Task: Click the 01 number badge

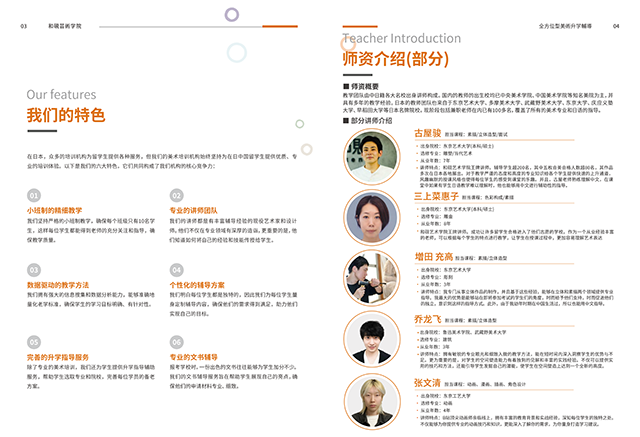Action: click(34, 195)
